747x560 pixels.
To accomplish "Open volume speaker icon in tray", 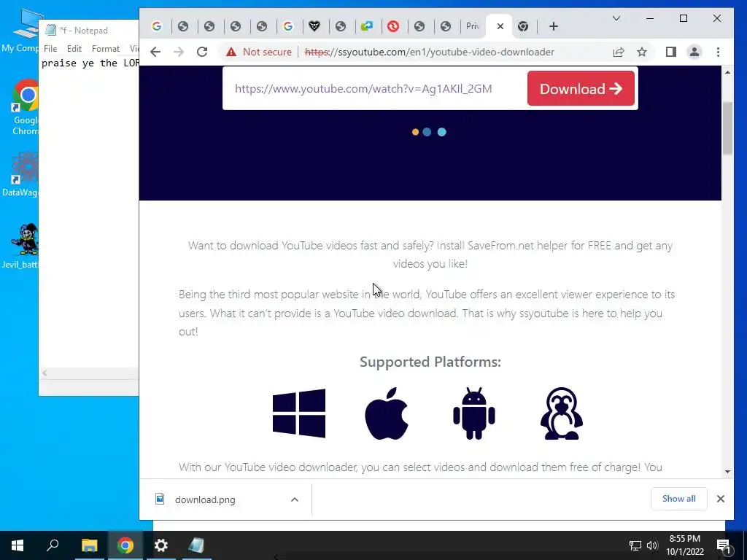I will click(x=652, y=545).
